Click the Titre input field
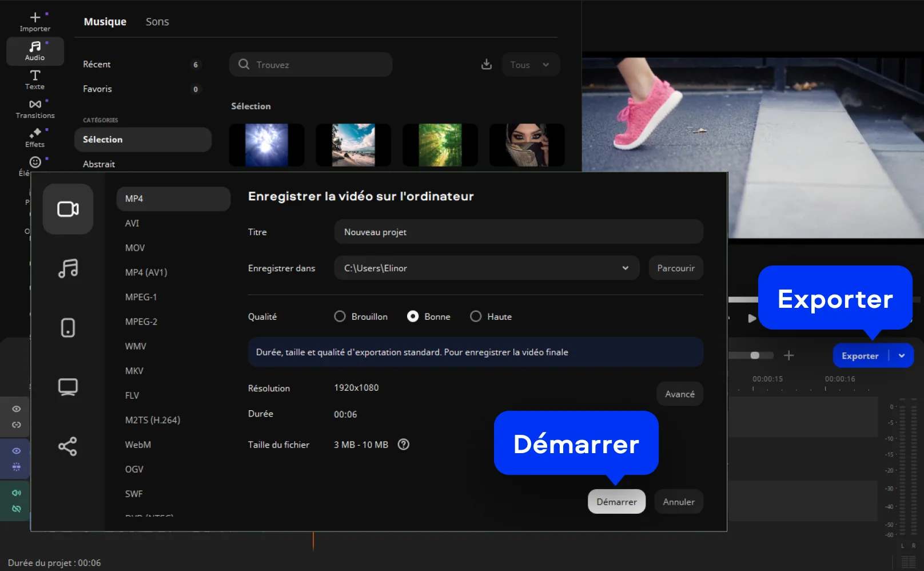The width and height of the screenshot is (924, 571). pyautogui.click(x=519, y=232)
